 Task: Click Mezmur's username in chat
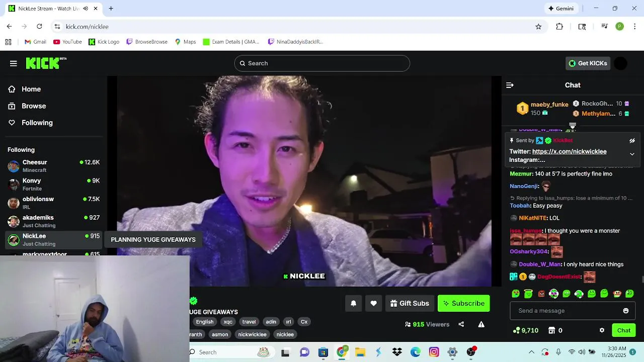click(x=521, y=174)
